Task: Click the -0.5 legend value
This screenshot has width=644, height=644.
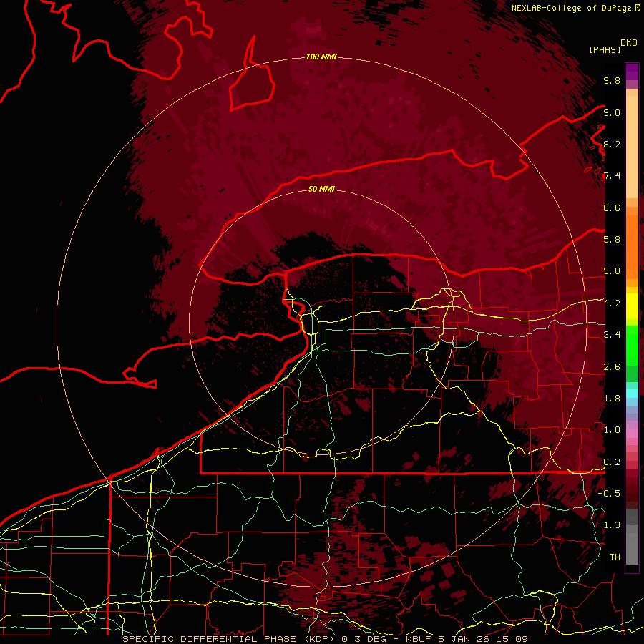Action: 609,494
